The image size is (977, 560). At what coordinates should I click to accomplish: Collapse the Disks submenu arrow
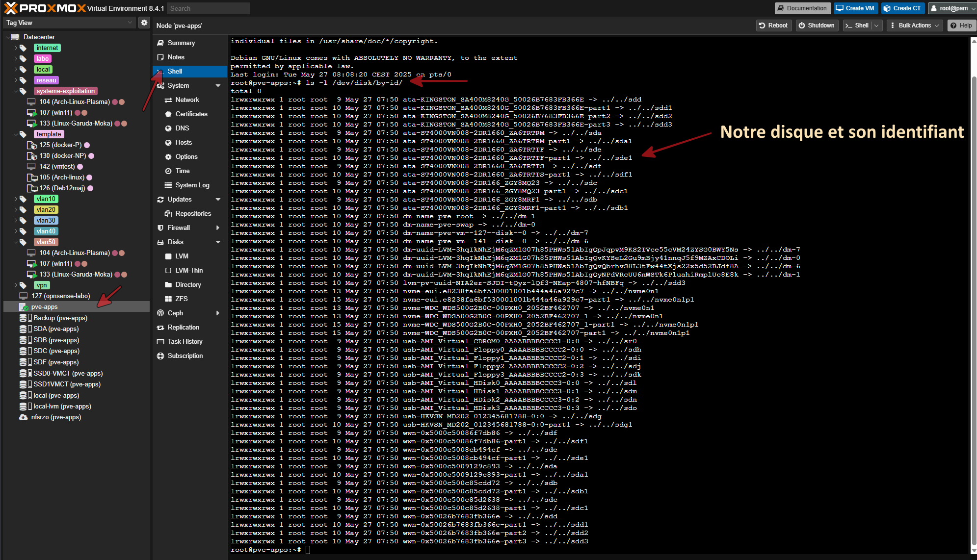point(218,242)
